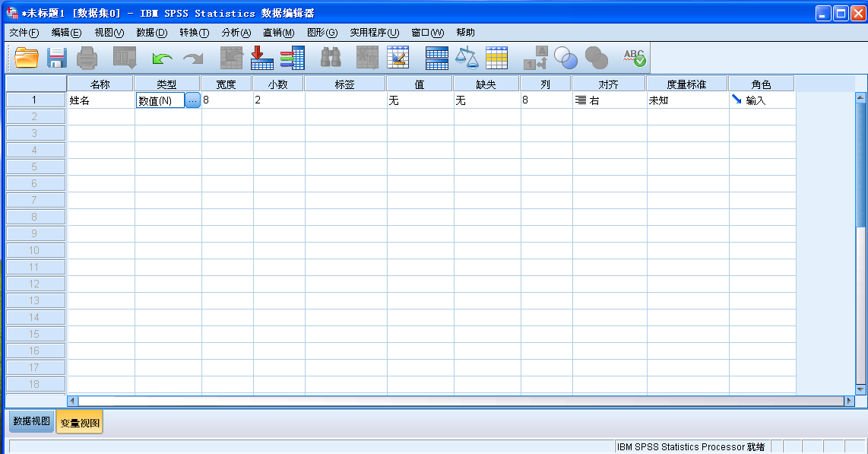This screenshot has width=868, height=454.
Task: Click the Variables info icon
Action: pyautogui.click(x=293, y=58)
